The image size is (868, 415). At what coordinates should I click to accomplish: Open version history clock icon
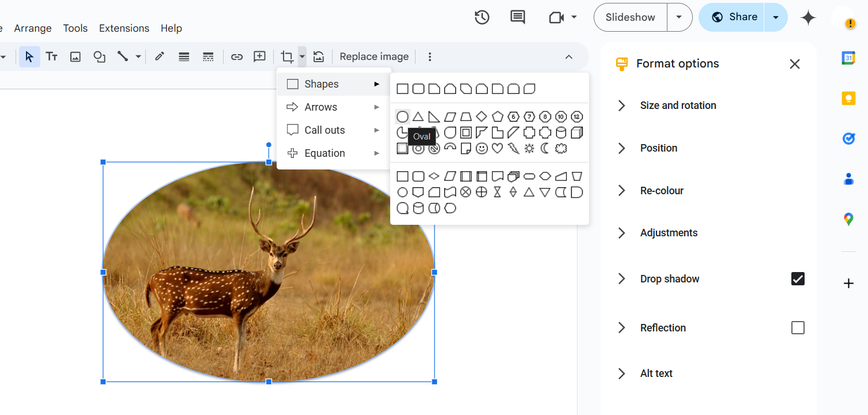click(482, 17)
